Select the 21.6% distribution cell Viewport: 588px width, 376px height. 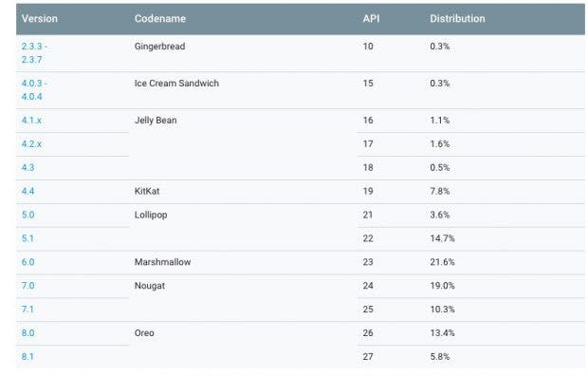(443, 262)
